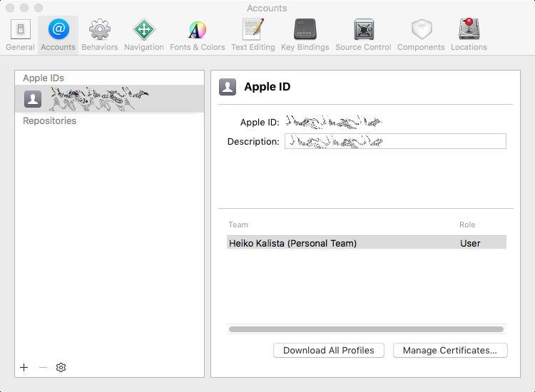
Task: Edit the Description text field
Action: click(395, 141)
